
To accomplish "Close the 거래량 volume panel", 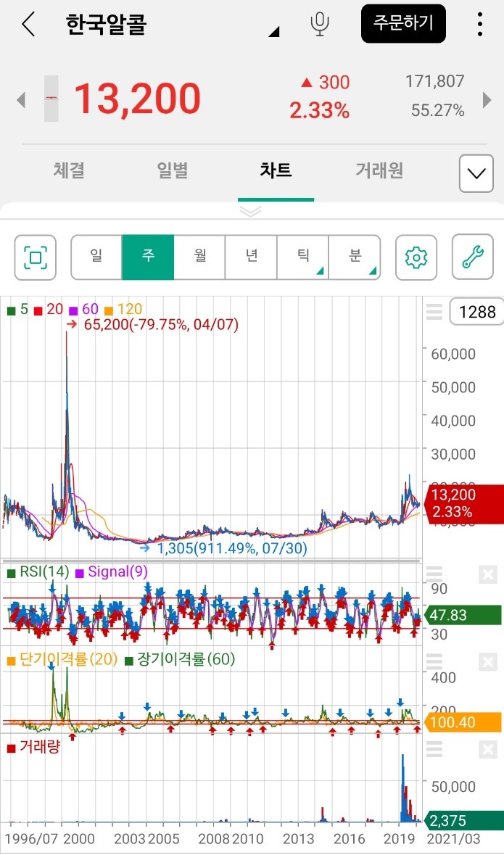I will pyautogui.click(x=488, y=751).
